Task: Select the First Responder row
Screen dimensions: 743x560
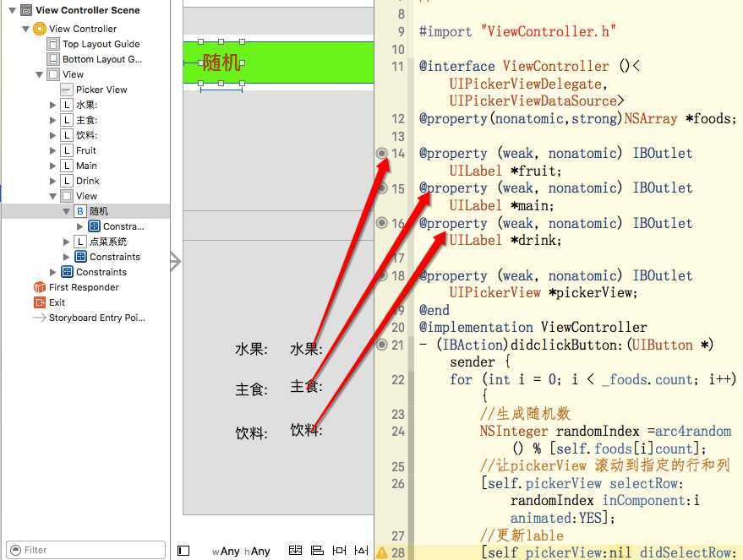Action: pyautogui.click(x=85, y=287)
